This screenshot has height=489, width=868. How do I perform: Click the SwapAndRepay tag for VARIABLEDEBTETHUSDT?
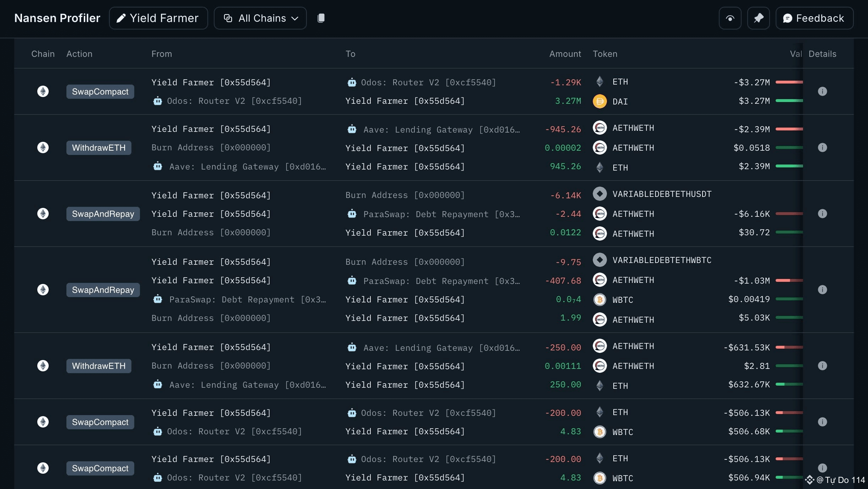pos(103,214)
